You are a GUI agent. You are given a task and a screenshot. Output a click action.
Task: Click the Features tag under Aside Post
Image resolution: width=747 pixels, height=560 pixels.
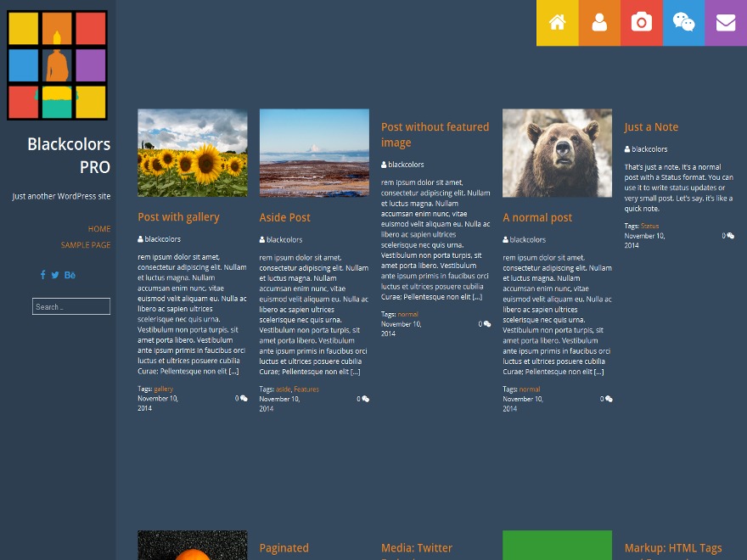(x=306, y=389)
